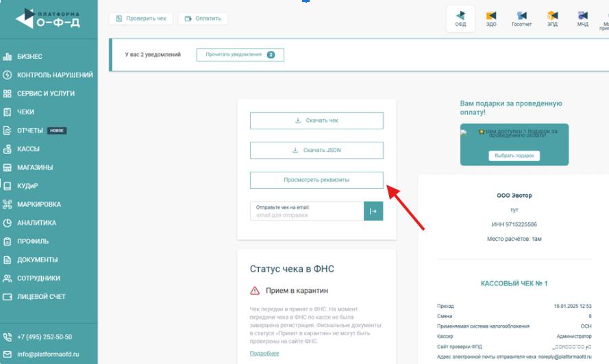The height and width of the screenshot is (364, 609).
Task: Click the envelope icon near info email
Action: pos(7,354)
